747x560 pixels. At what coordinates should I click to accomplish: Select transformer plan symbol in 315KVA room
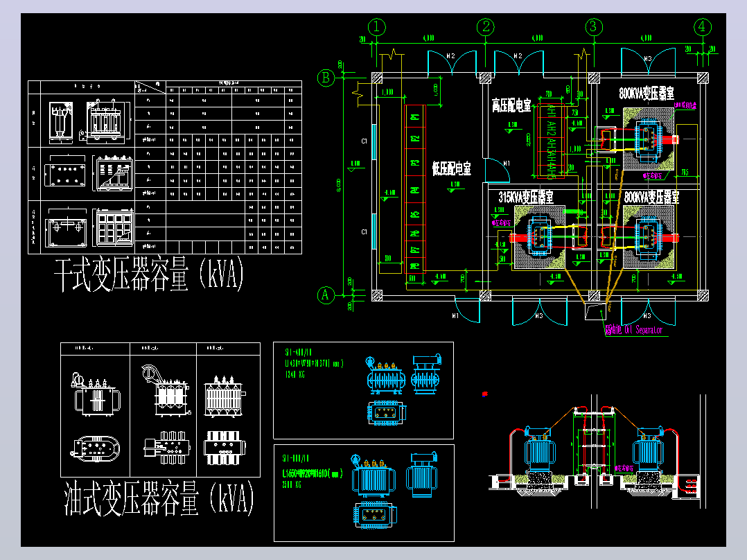pyautogui.click(x=539, y=237)
